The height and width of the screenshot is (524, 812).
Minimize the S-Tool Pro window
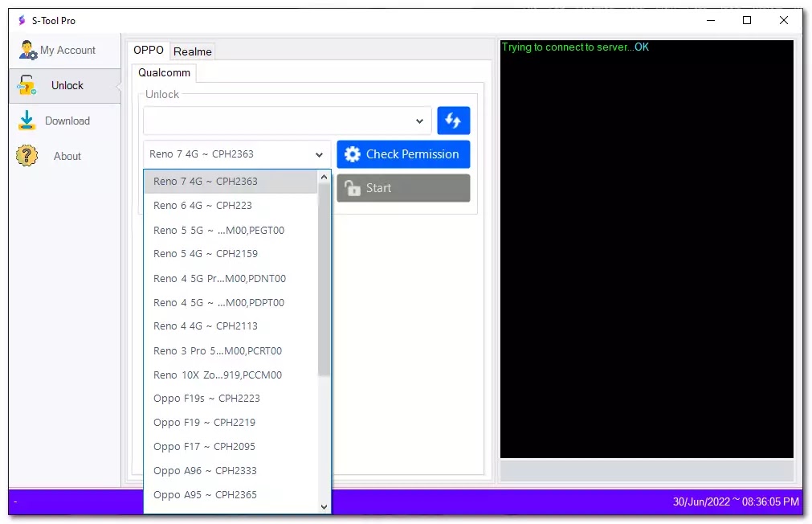(711, 20)
